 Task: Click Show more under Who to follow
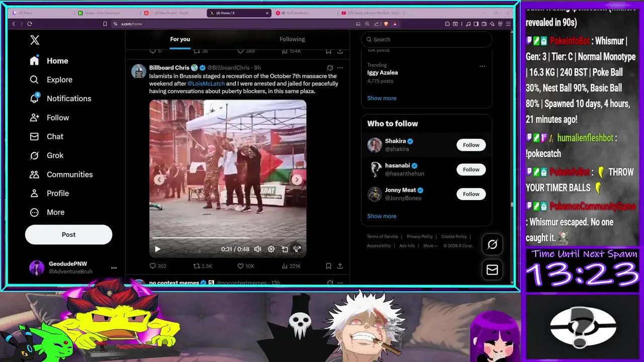point(381,216)
